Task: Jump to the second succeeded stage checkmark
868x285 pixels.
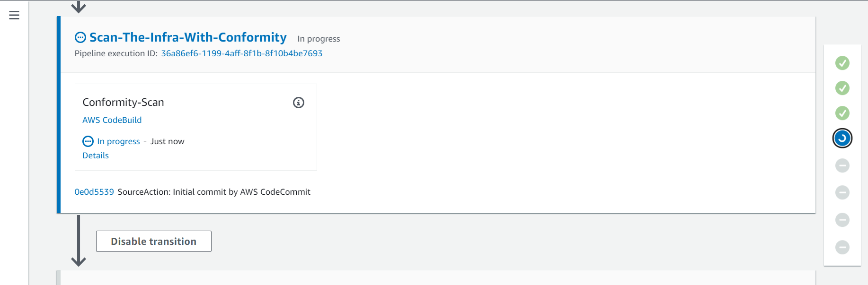Action: point(842,88)
